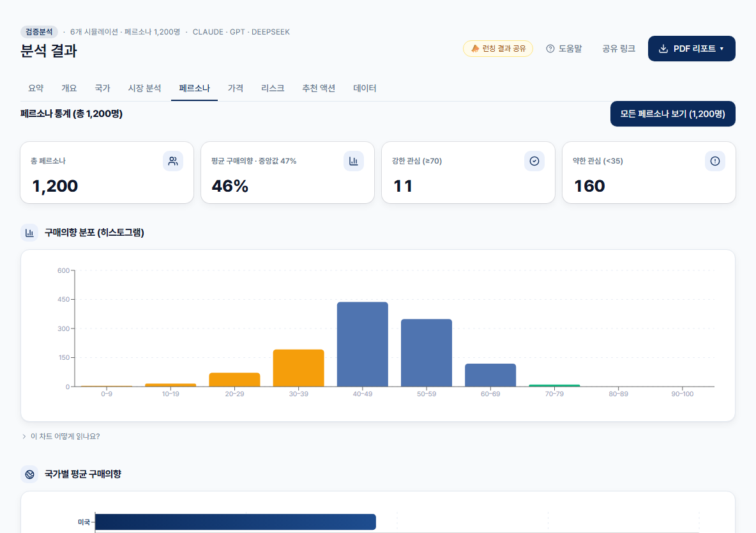Click the 80-89 axis label

[x=618, y=394]
